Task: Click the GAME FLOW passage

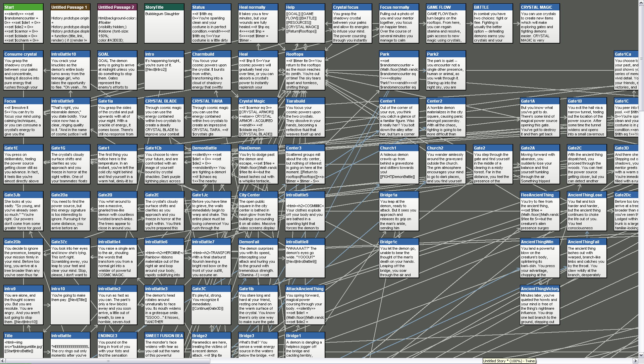Action: coord(446,23)
